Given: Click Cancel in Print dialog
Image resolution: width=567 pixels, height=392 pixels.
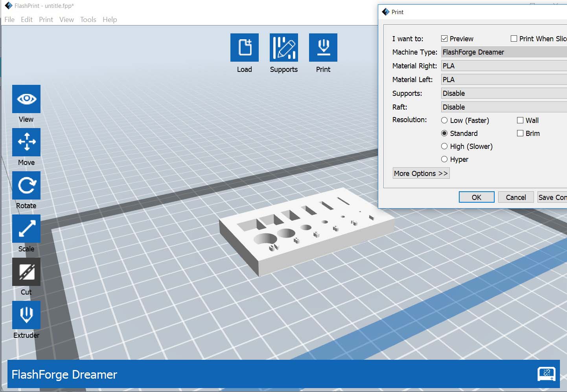Looking at the screenshot, I should point(516,197).
